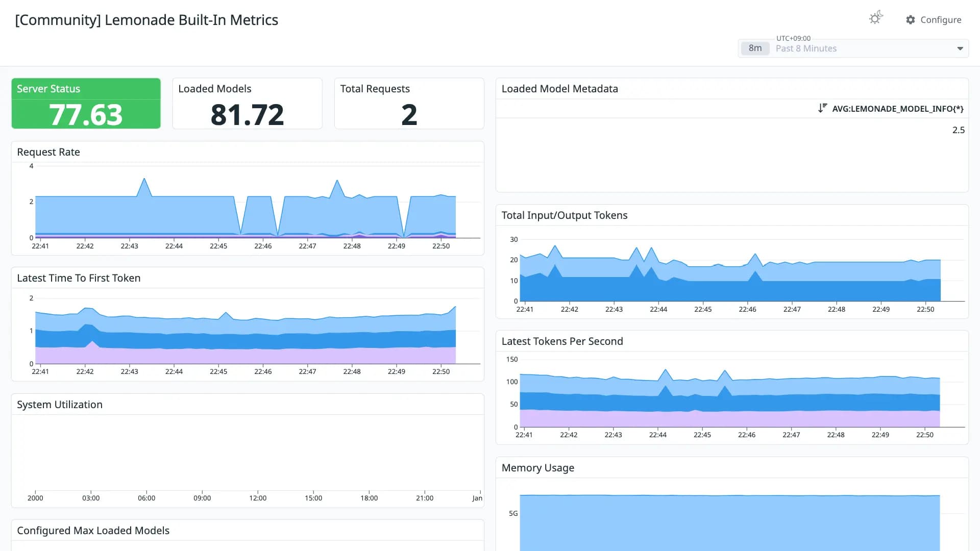Image resolution: width=980 pixels, height=551 pixels.
Task: Click the Server Status value 77.63
Action: [x=86, y=115]
